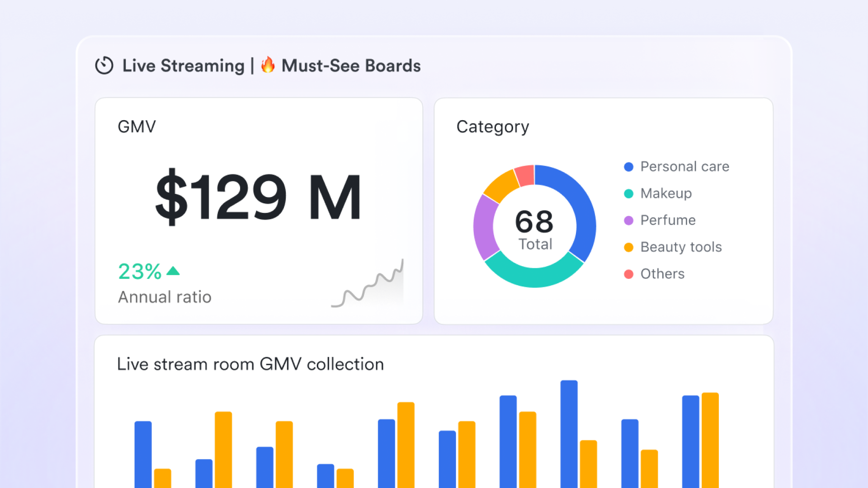Click the "Live stream room GMV collection" title
The width and height of the screenshot is (868, 488).
click(250, 364)
